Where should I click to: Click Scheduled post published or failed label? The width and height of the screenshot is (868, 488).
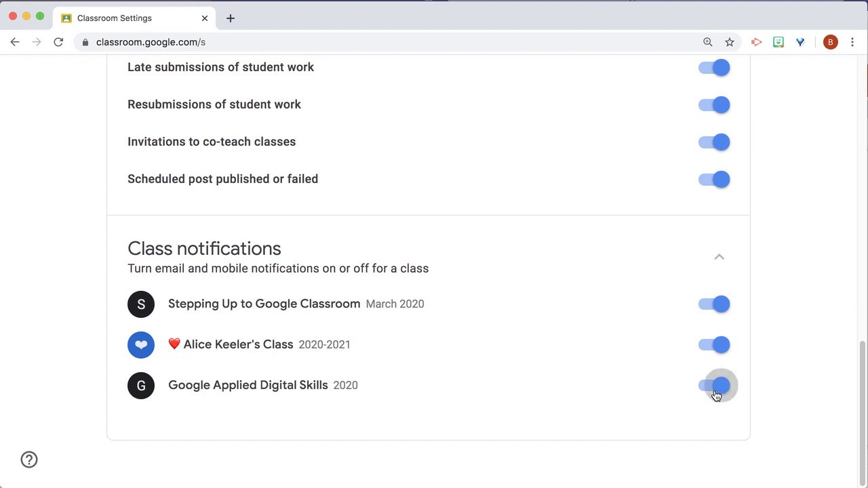pos(222,179)
